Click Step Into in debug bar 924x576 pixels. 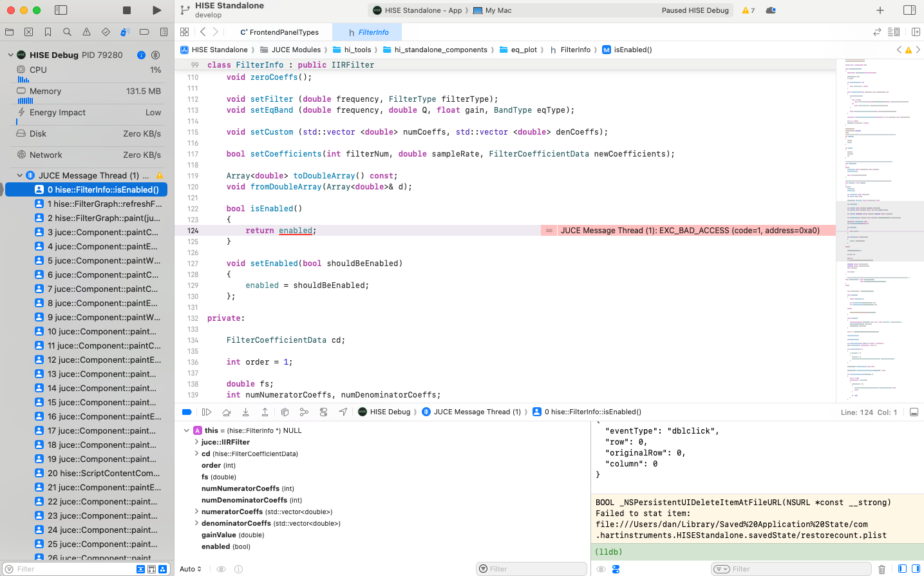pos(245,412)
